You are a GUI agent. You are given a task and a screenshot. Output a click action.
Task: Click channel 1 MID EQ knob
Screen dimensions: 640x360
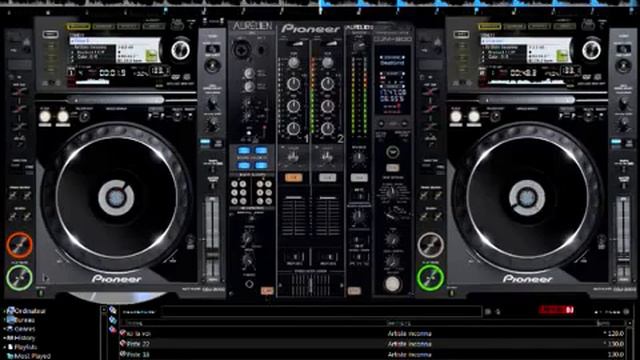[293, 106]
